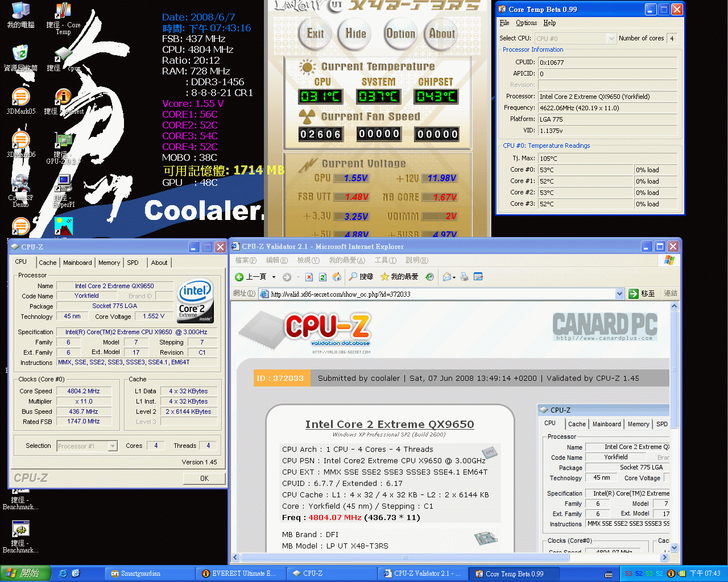Viewport: 728px width, 582px height.
Task: Open the My Computer desktop icon
Action: (x=20, y=15)
